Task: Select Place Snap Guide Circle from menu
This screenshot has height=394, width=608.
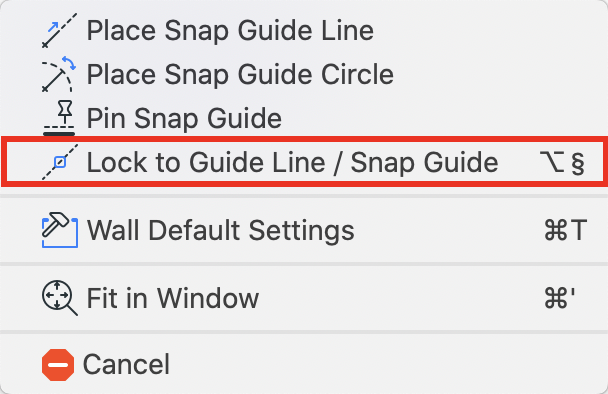Action: (x=304, y=74)
